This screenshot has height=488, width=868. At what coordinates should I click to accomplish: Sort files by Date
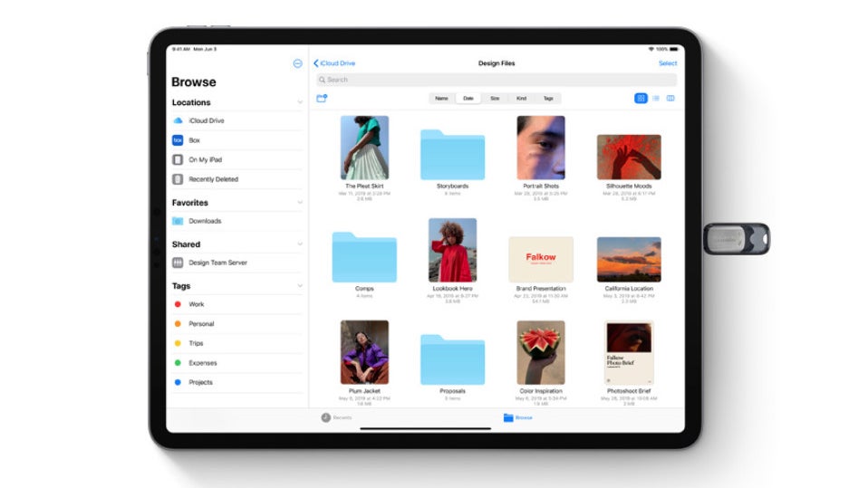point(468,99)
